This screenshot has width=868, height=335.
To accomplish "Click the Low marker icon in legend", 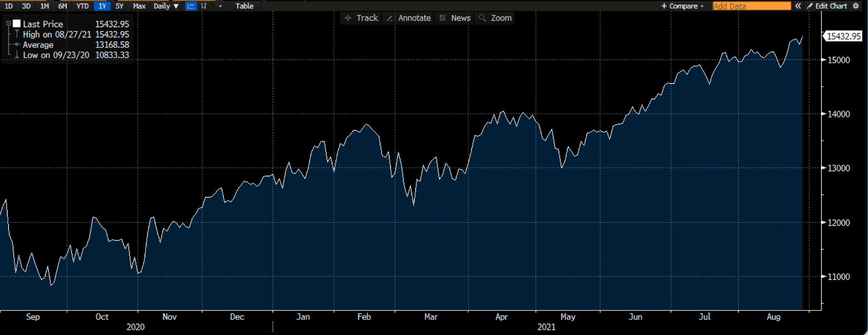I will (x=17, y=55).
